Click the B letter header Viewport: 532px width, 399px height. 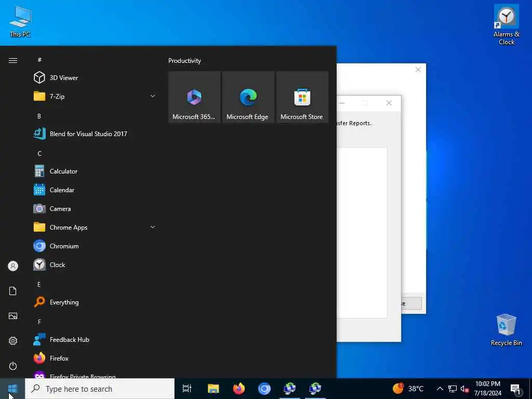click(x=39, y=116)
